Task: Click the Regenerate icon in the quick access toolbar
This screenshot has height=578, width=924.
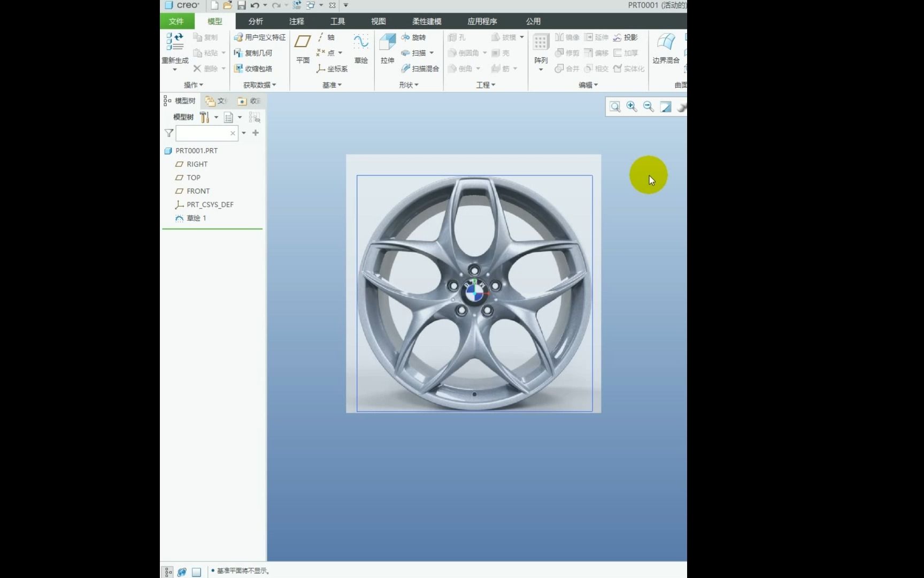Action: click(x=297, y=5)
